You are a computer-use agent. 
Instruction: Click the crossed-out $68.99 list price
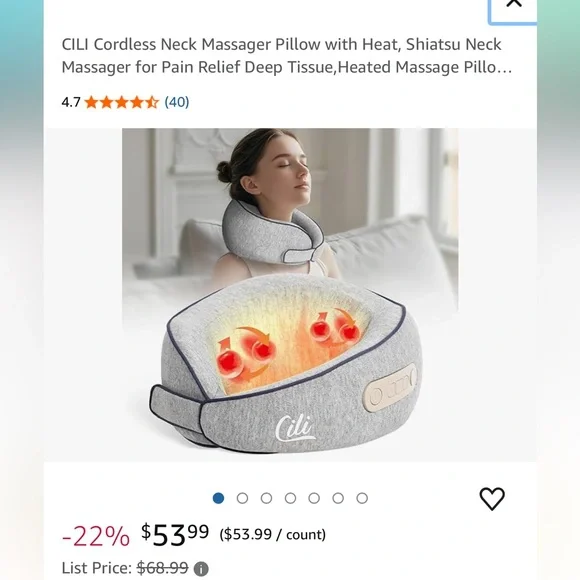tap(162, 568)
